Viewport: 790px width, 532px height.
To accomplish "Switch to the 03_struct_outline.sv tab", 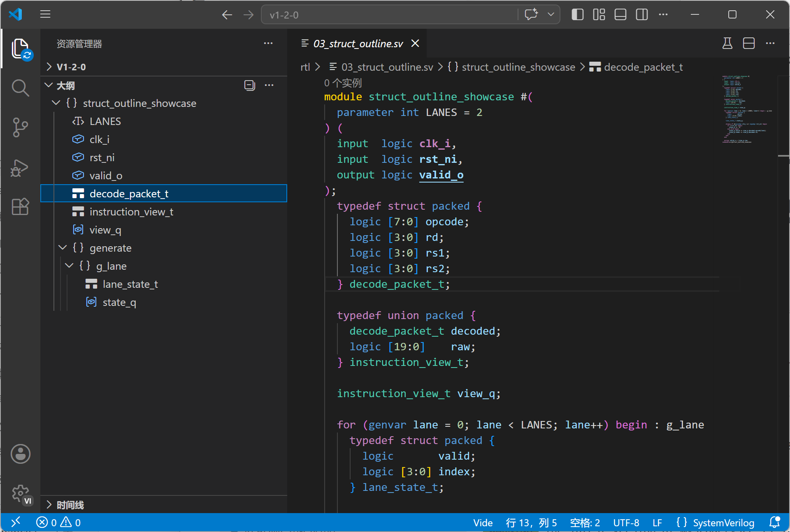I will (x=358, y=44).
